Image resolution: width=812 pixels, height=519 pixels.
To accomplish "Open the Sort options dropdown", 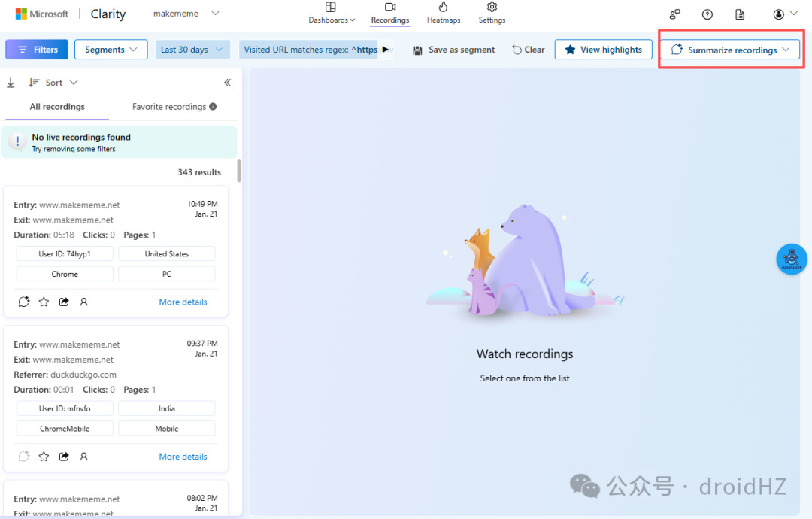I will [x=54, y=83].
